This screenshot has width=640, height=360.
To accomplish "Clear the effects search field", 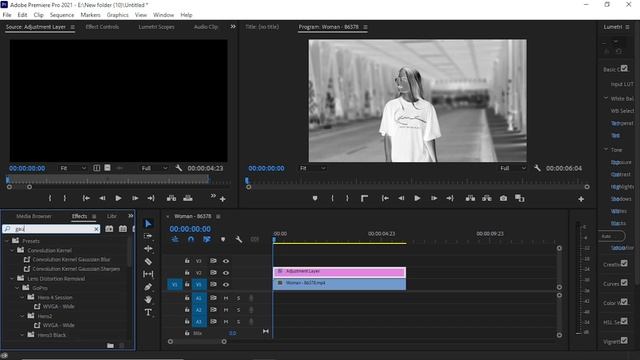I will point(96,229).
